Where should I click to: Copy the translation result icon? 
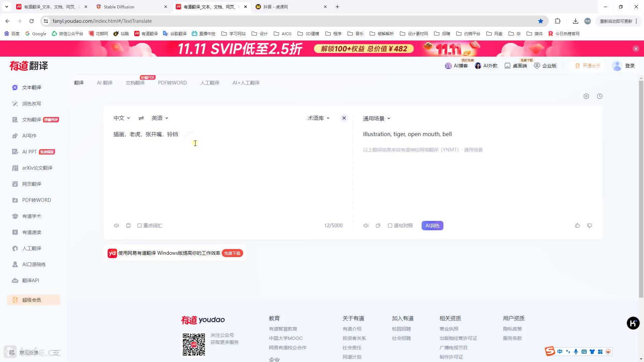tap(378, 226)
